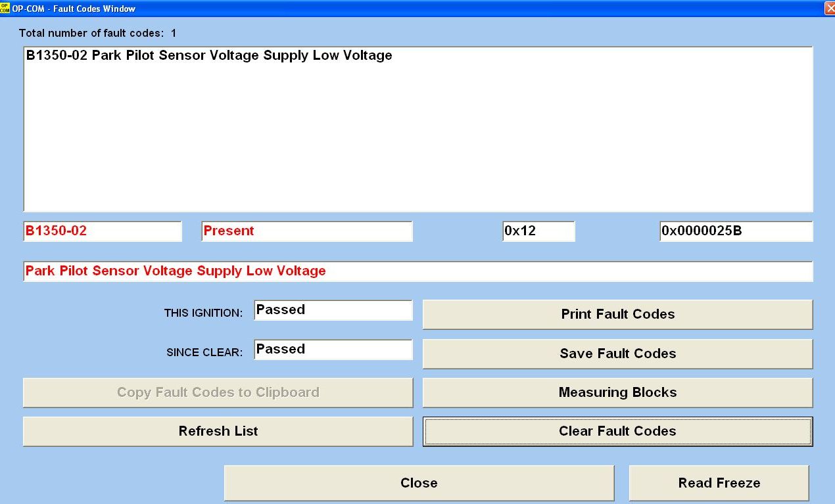Click the red Park Pilot description field
The width and height of the screenshot is (835, 504).
(418, 271)
